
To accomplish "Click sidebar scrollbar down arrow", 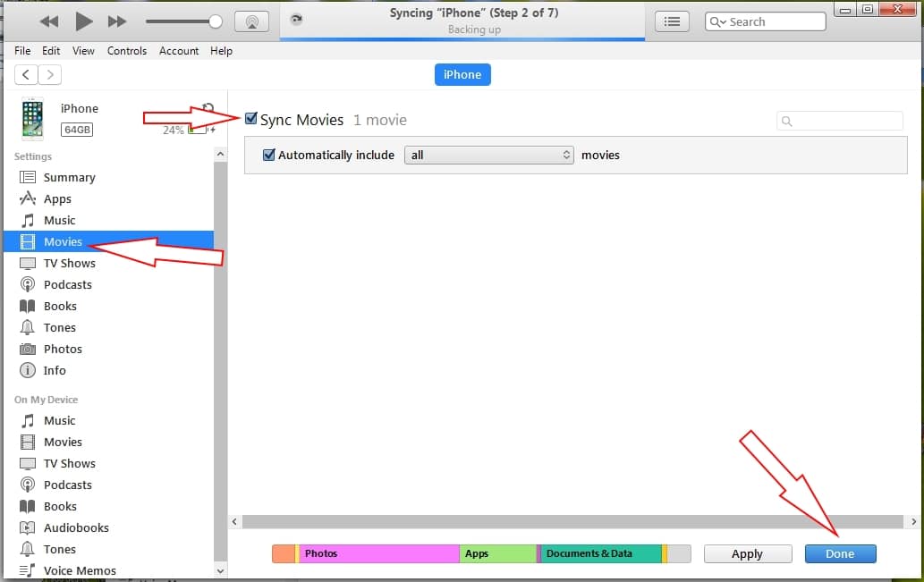I will [x=220, y=570].
